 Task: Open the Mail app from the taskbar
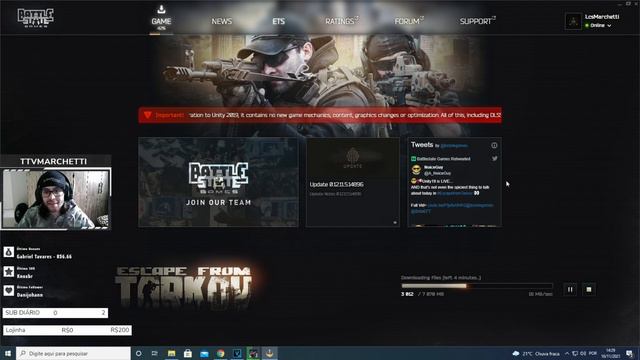[204, 353]
